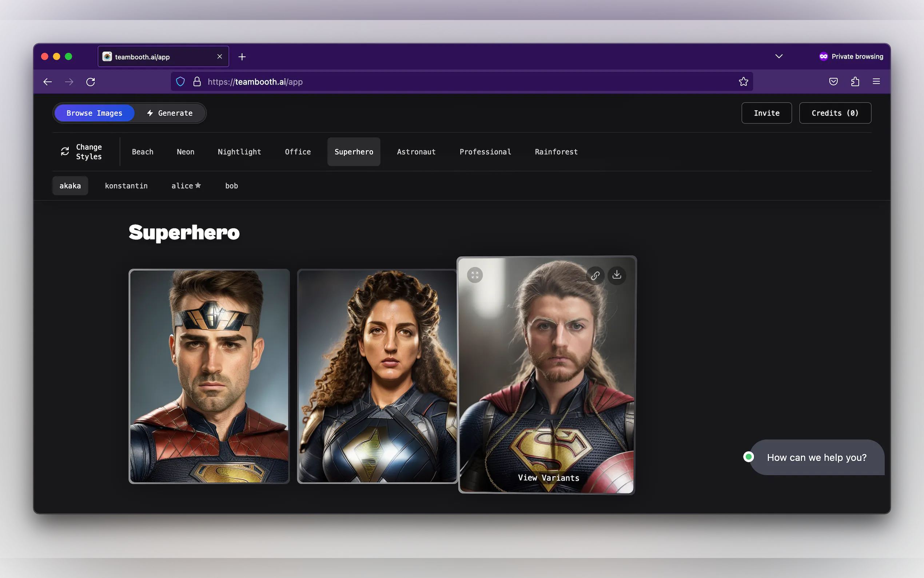Expand the hovered superhero image fullscreen
Screen dimensions: 924x578
click(x=475, y=275)
